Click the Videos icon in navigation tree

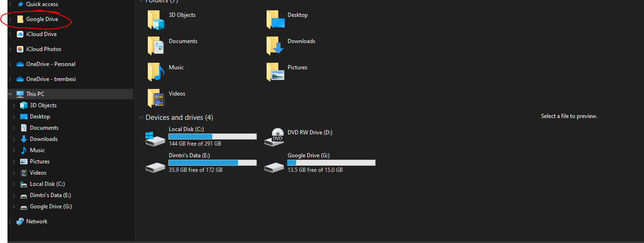(24, 173)
